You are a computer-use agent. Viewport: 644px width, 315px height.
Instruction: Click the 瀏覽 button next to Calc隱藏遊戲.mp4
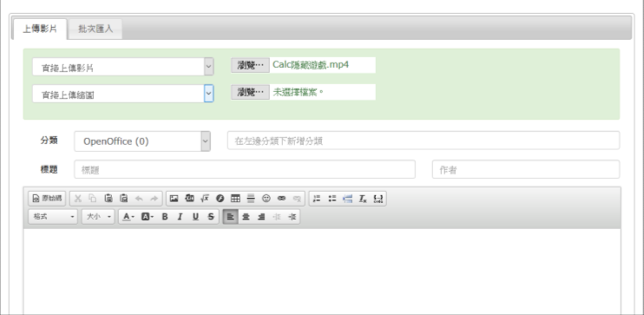click(x=250, y=65)
